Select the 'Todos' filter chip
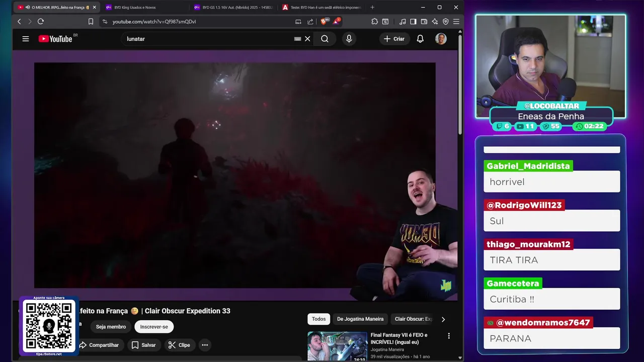The height and width of the screenshot is (362, 644). pos(318,319)
